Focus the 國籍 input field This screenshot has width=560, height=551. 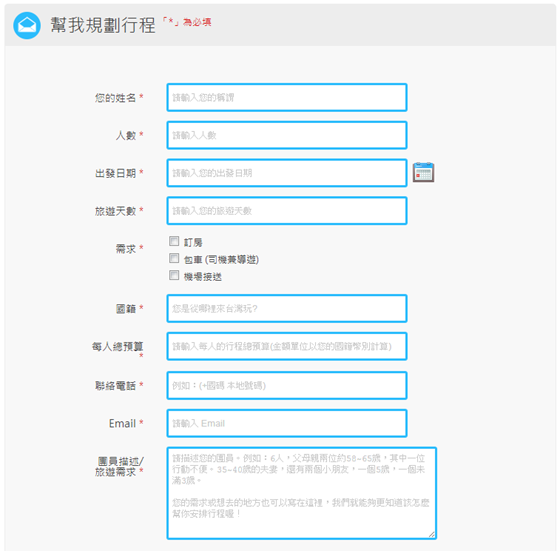coord(287,308)
